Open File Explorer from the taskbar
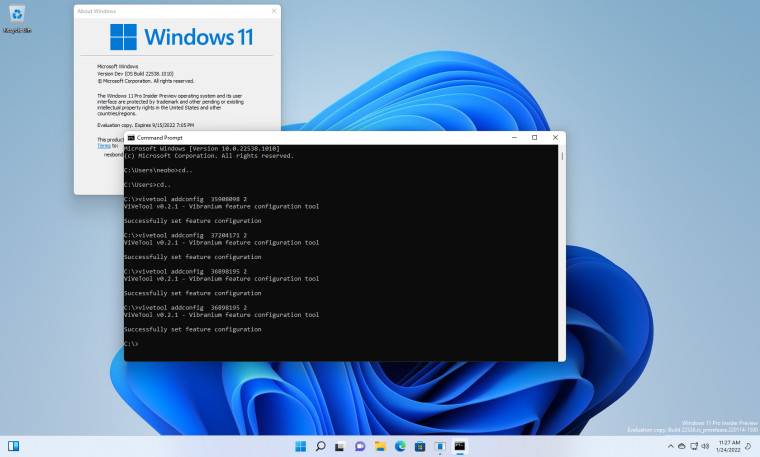The image size is (760, 457). [x=380, y=446]
